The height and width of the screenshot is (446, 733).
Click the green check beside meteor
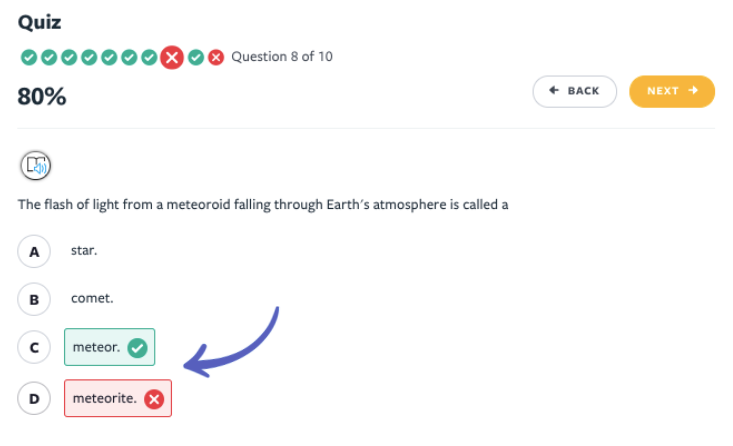[x=138, y=348]
